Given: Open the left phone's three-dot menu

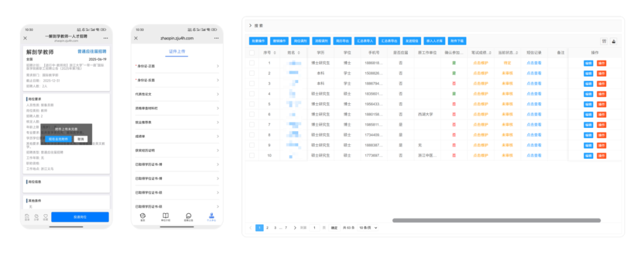Looking at the screenshot, I should (106, 38).
